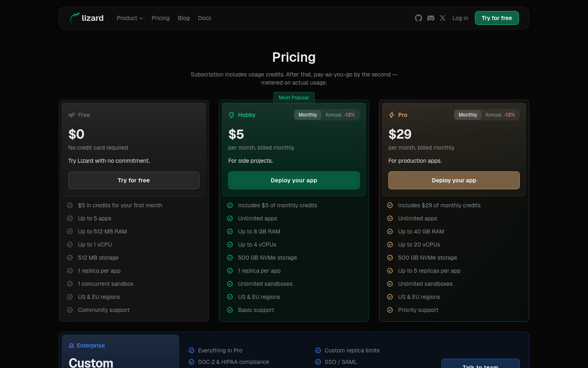
Task: Select Monthly billing on Pro plan
Action: 468,115
